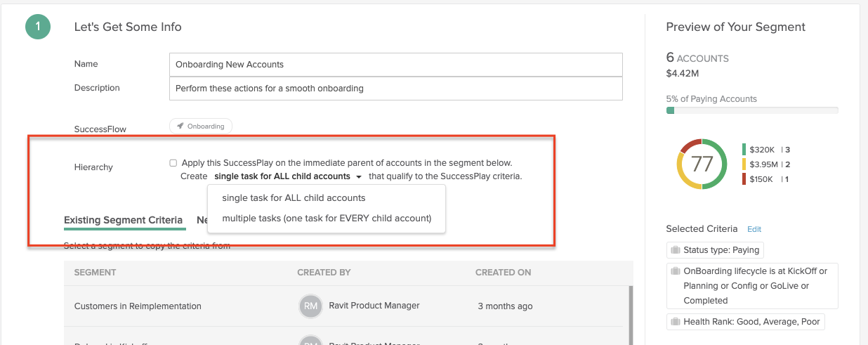Click the Health Rank: Good, Average, Poor chip
868x345 pixels.
tap(746, 322)
